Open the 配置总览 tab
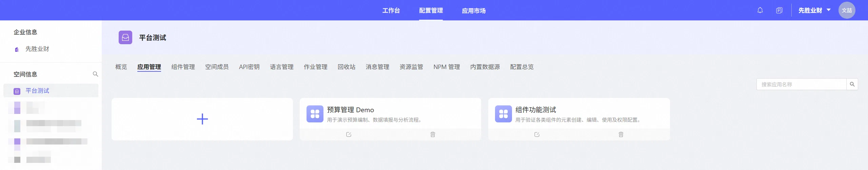This screenshot has width=868, height=170. coord(522,67)
